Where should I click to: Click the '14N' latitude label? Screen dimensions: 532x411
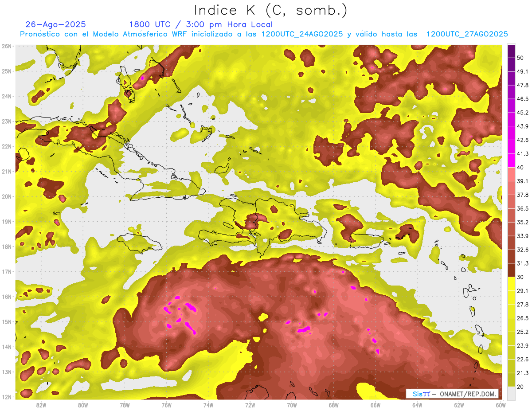6,347
